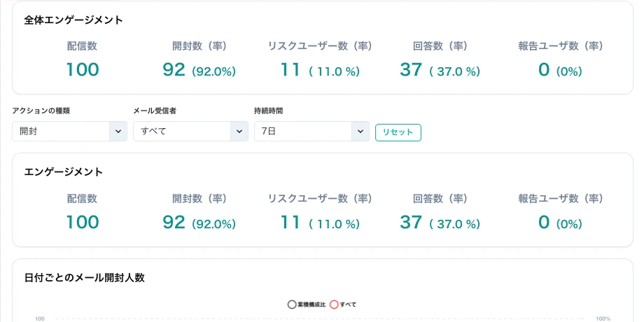Screen dimensions: 644x322
Task: Click 報告ユーザ数 0 in lower エンゲージメント card
Action: tap(544, 222)
